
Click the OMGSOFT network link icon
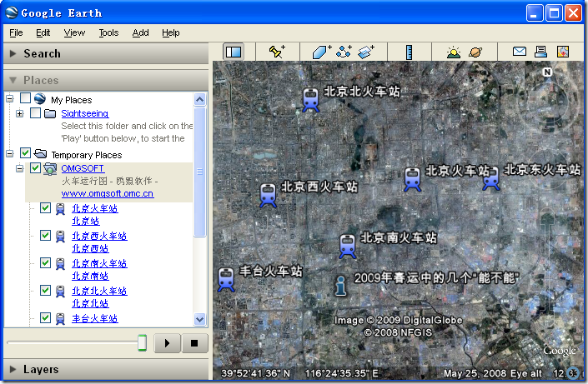pyautogui.click(x=50, y=168)
